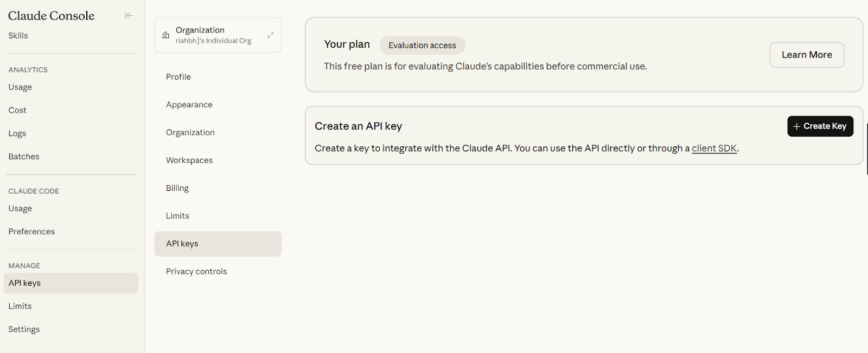Expand the Organization card arrows icon
Screen dimensions: 868x353
click(270, 35)
